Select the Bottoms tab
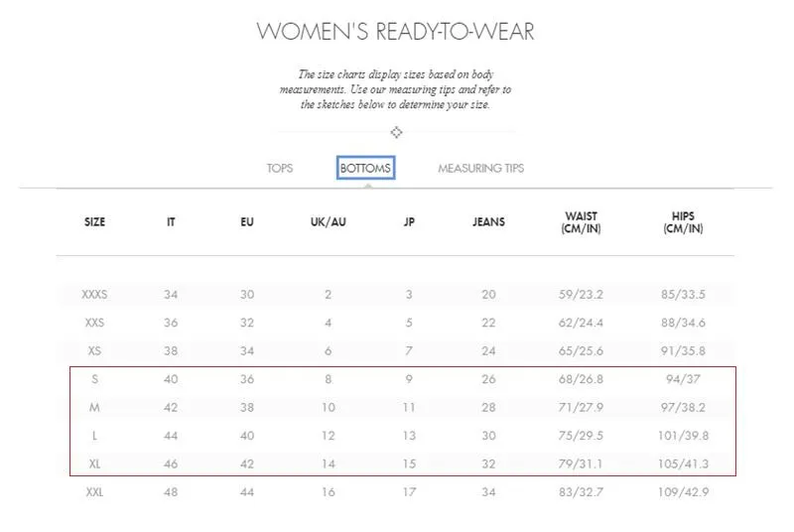The height and width of the screenshot is (532, 794). point(365,168)
